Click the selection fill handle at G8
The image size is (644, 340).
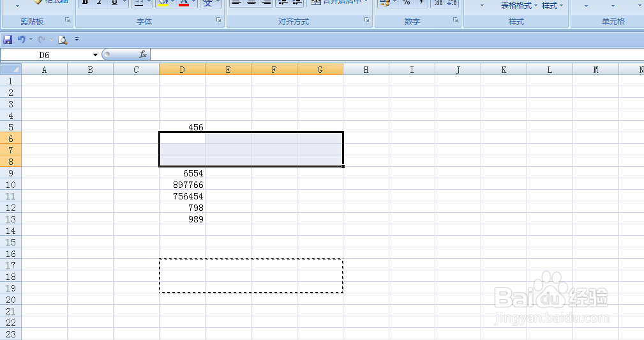343,167
